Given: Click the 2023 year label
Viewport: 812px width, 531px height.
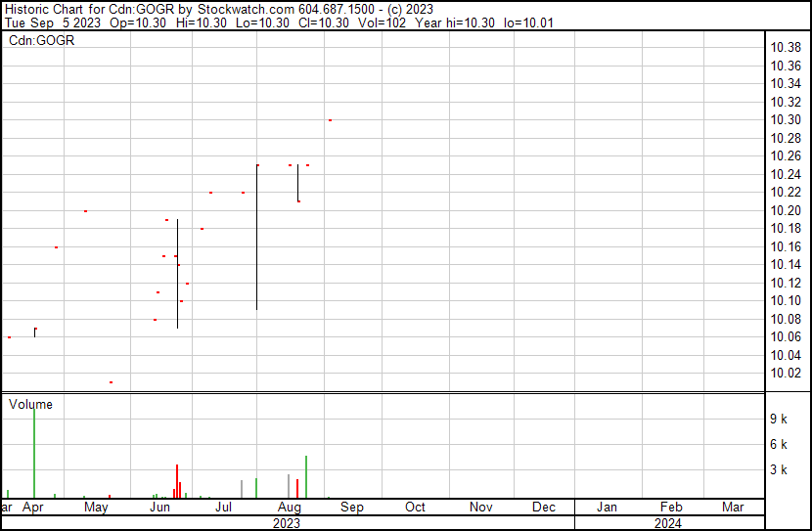Looking at the screenshot, I should pyautogui.click(x=286, y=523).
